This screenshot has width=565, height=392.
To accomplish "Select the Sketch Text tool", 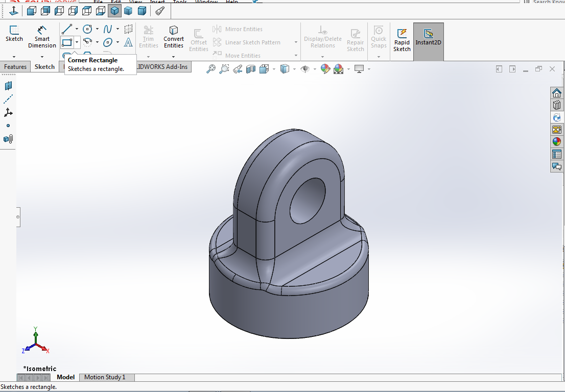I will coord(128,42).
